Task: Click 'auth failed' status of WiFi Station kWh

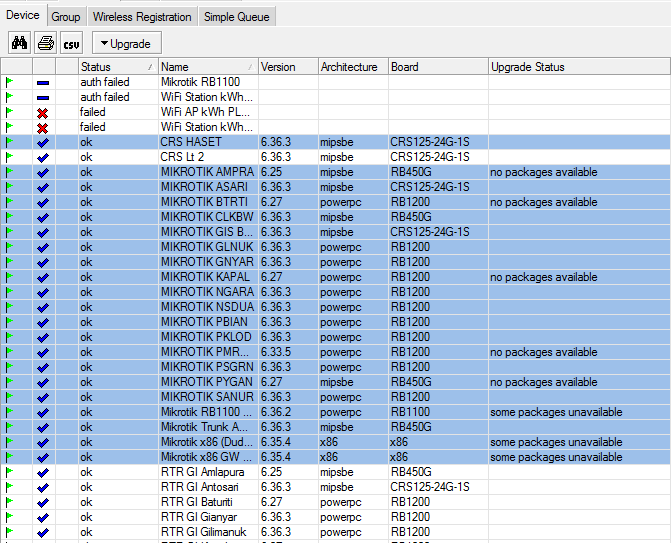Action: (x=105, y=97)
